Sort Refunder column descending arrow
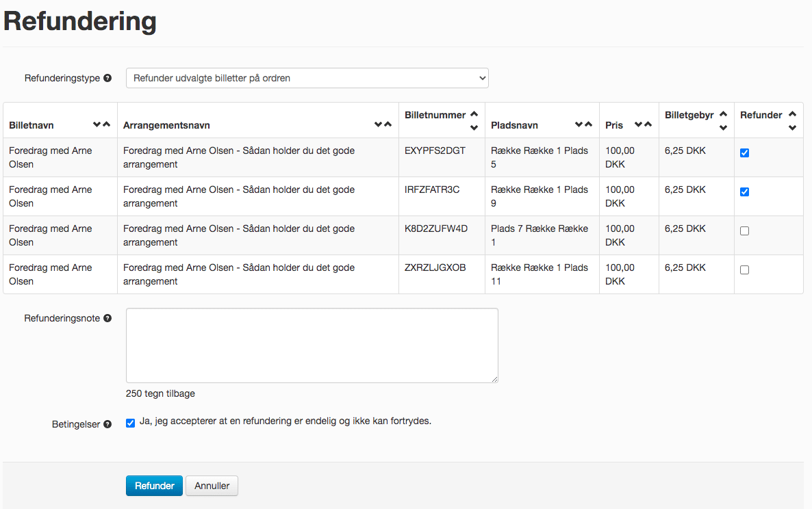This screenshot has width=812, height=509. (x=792, y=128)
